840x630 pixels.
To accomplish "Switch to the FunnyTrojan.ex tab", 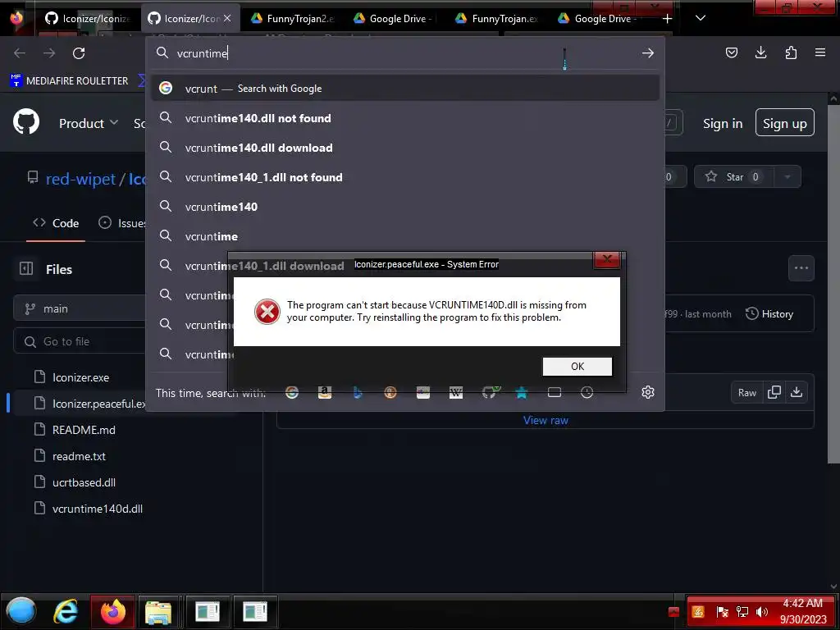I will (498, 19).
